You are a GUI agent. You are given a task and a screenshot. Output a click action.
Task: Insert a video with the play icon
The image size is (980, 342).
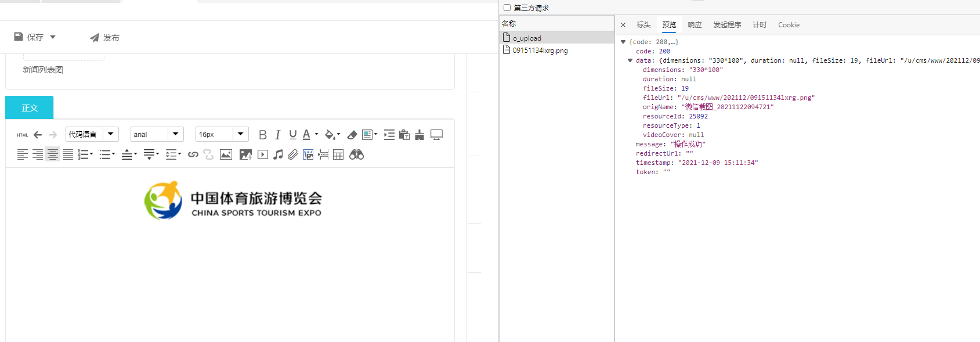pyautogui.click(x=263, y=154)
